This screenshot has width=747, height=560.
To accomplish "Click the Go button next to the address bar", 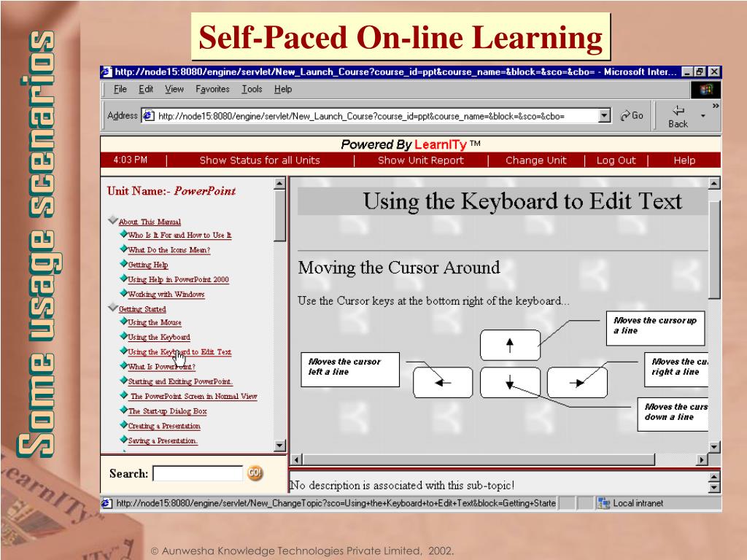I will [632, 116].
